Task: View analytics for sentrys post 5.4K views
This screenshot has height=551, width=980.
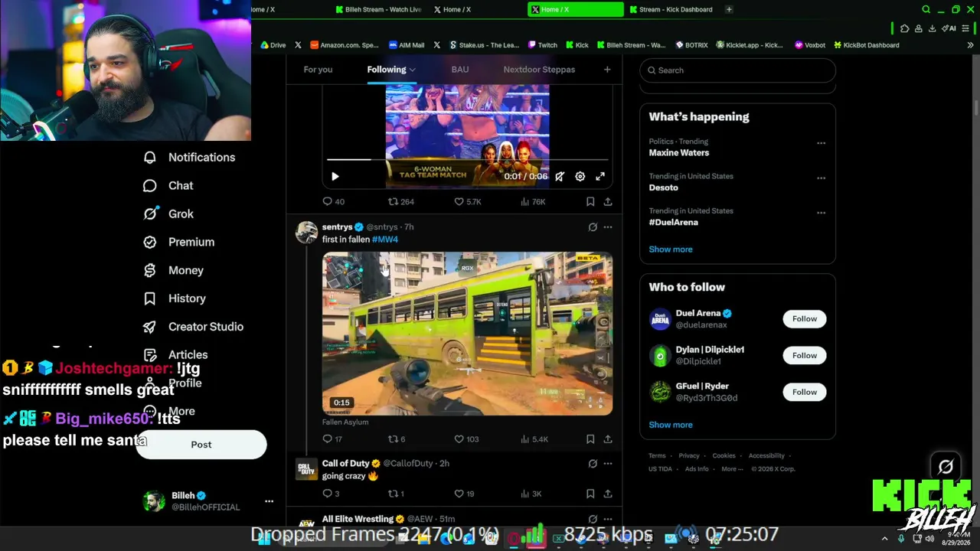Action: (534, 439)
